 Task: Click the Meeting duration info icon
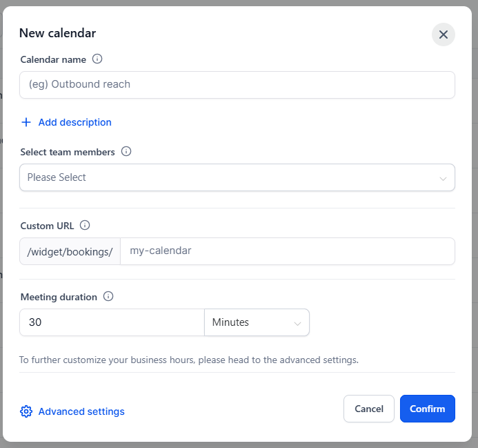click(108, 297)
